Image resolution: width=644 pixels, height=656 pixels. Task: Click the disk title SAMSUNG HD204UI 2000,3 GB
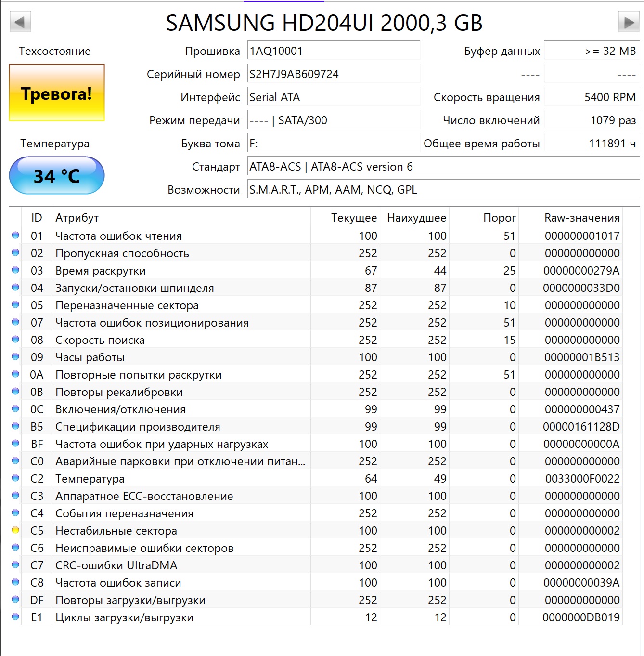click(324, 23)
